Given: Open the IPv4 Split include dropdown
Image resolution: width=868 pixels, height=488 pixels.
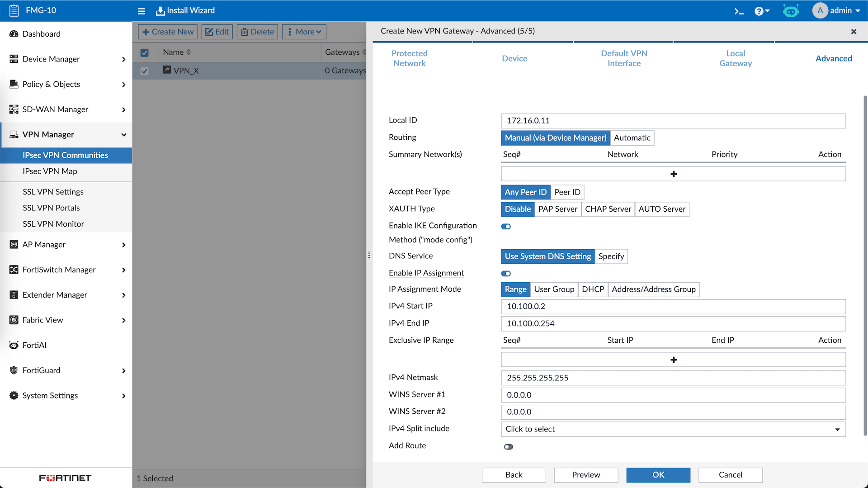Looking at the screenshot, I should [673, 429].
